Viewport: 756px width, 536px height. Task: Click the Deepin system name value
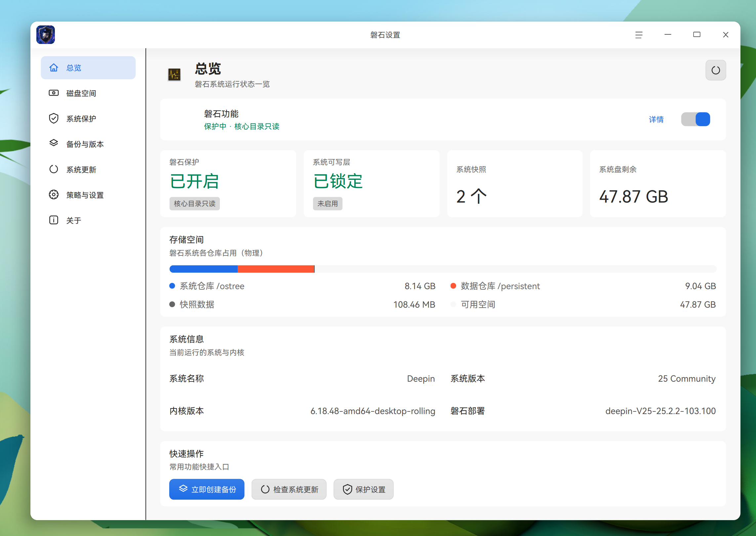coord(421,378)
